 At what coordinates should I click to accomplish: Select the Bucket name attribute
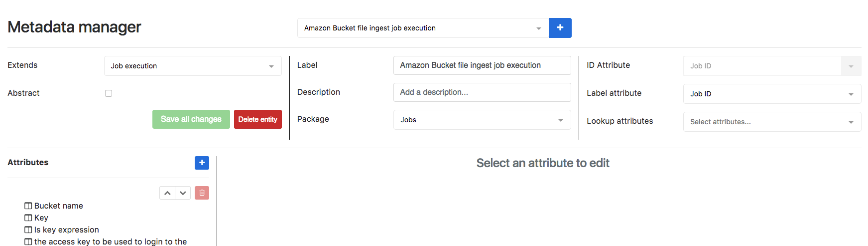[x=58, y=206]
